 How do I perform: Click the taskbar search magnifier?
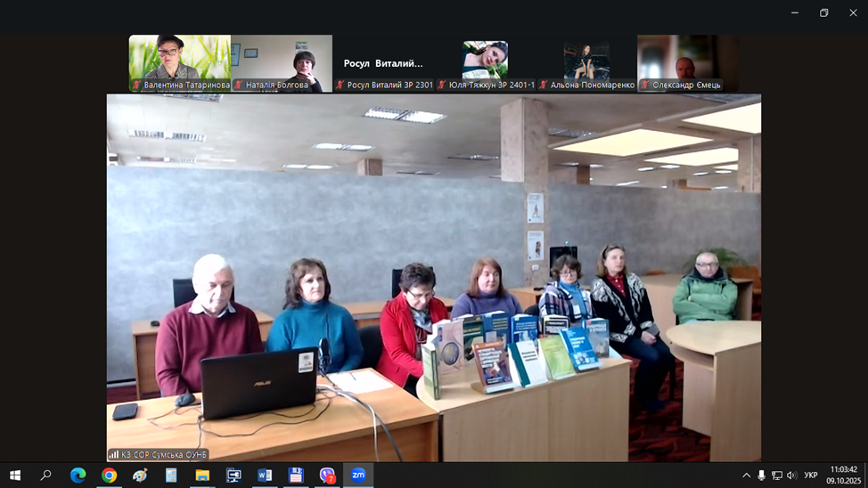tap(46, 476)
